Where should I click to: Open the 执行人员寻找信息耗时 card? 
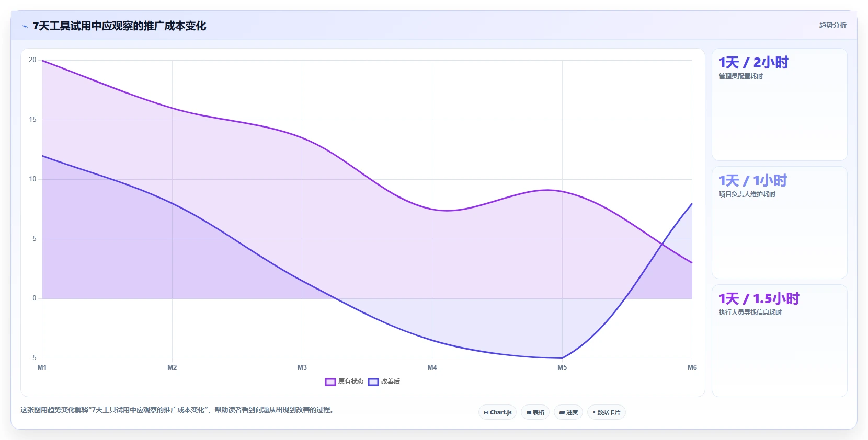pyautogui.click(x=779, y=341)
